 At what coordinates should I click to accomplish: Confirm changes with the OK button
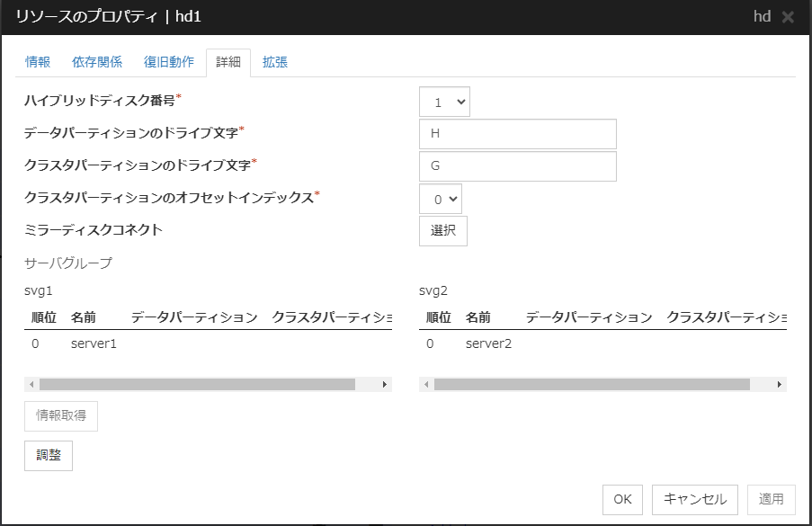(622, 499)
